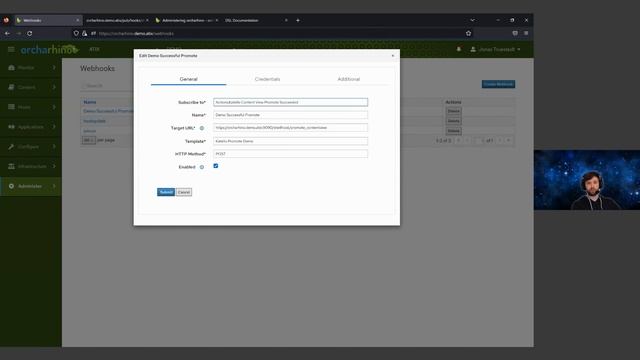Click the Firefox icon at tab bar
The width and height of the screenshot is (640, 360).
coord(6,20)
